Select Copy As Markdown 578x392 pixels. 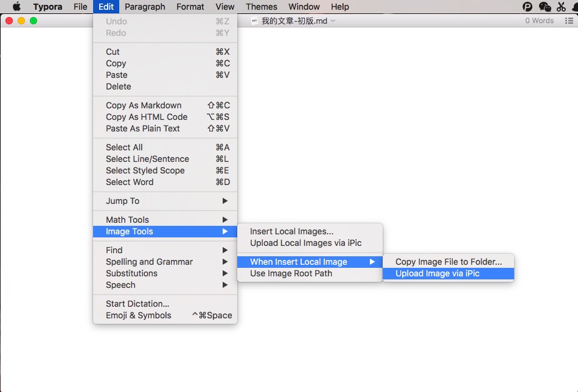point(165,105)
